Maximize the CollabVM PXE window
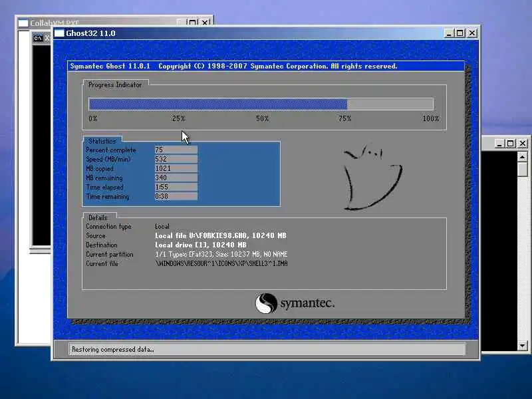The image size is (532, 399). pyautogui.click(x=192, y=23)
